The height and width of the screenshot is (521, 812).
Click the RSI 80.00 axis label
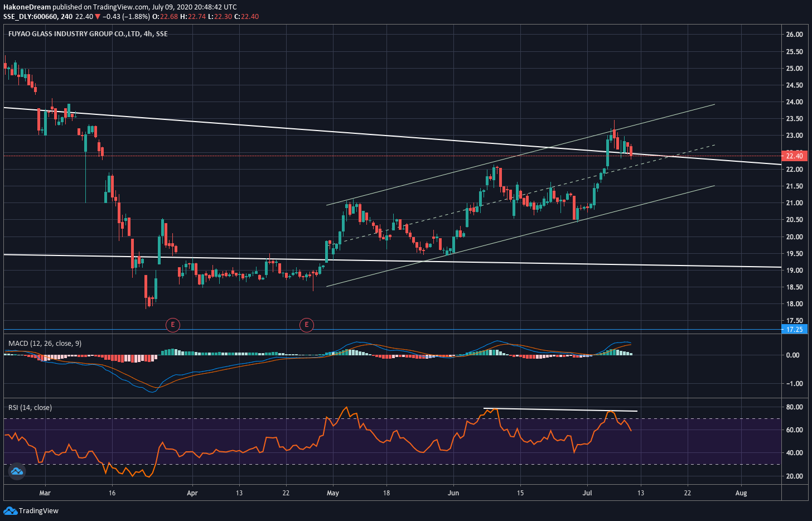(x=794, y=407)
